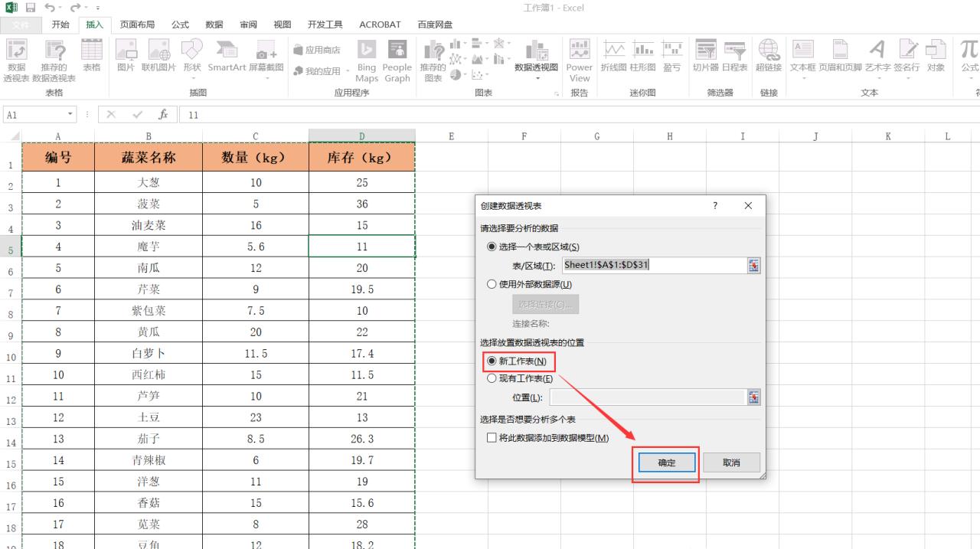Switch to the Page Layout (页面布局) tab
Screen dimensions: 980x549
pos(137,25)
